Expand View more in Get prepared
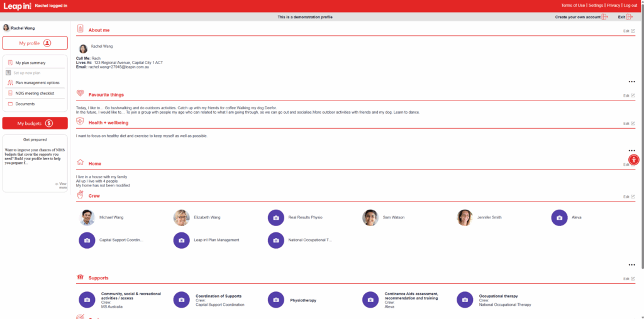This screenshot has width=644, height=319. [x=61, y=185]
